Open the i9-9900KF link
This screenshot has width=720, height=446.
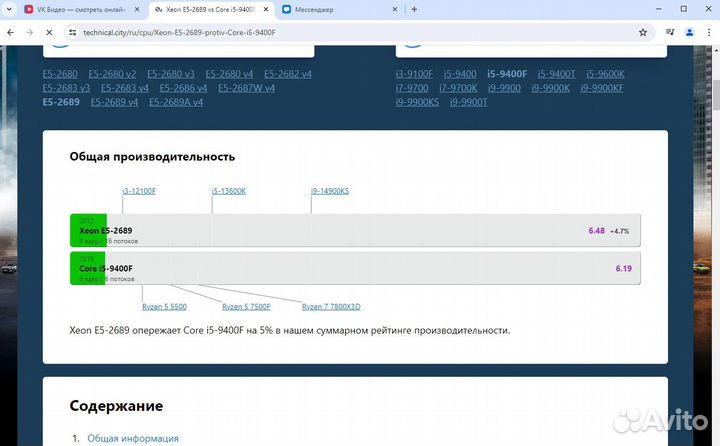click(x=602, y=88)
